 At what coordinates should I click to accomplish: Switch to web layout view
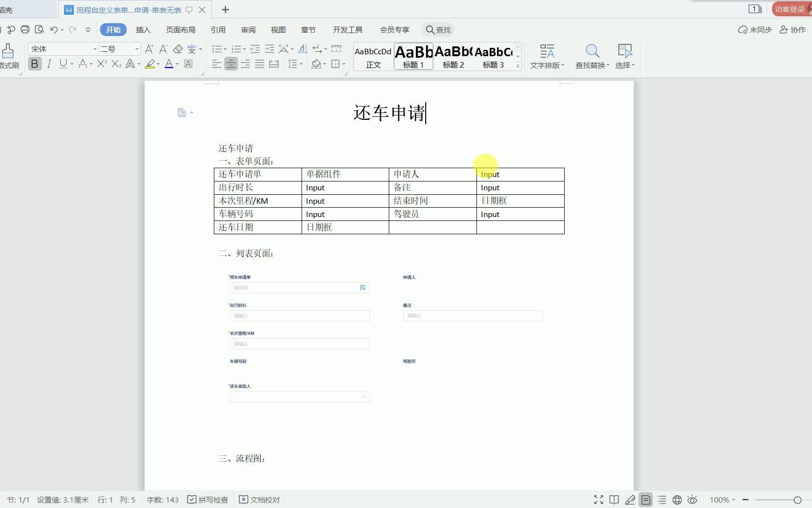point(677,500)
